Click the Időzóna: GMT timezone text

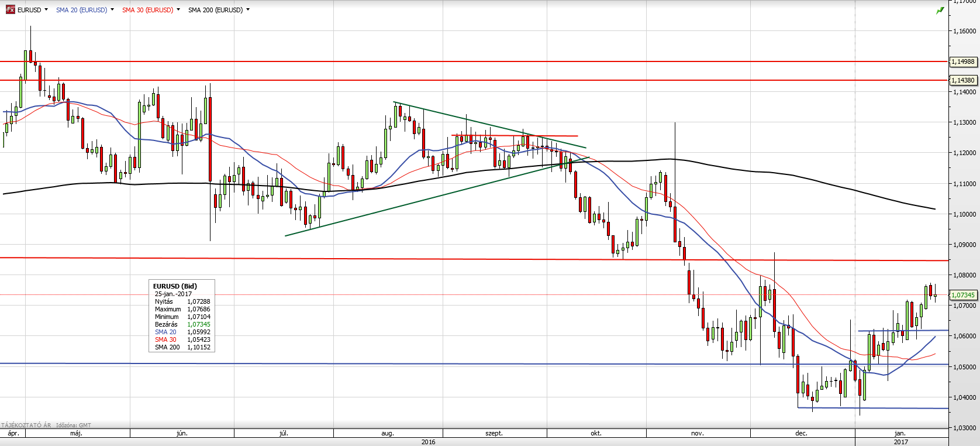coord(74,426)
